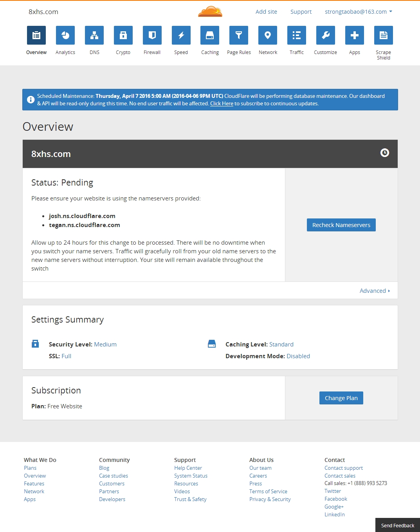Viewport: 420px width, 532px height.
Task: Click the Recheck Nameservers button
Action: click(341, 225)
